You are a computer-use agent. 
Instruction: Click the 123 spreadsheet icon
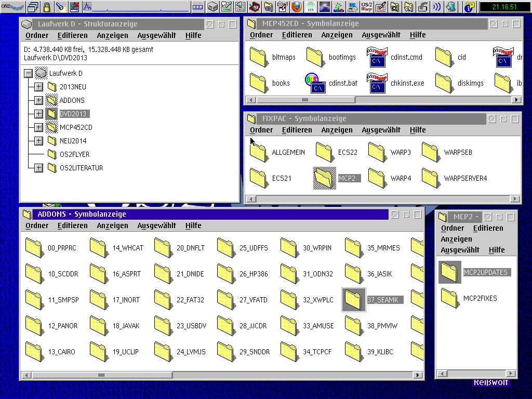tap(311, 7)
